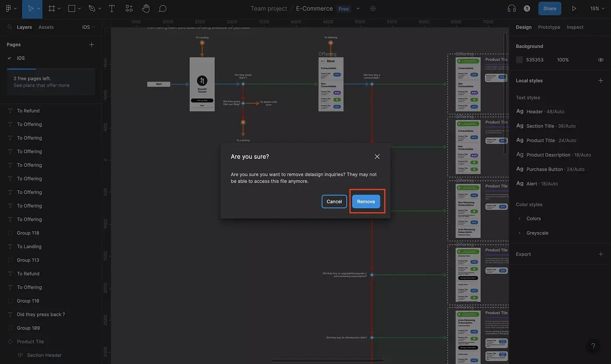Screen dimensions: 611x364
Task: Close the Are you sure dialog
Action: click(377, 157)
